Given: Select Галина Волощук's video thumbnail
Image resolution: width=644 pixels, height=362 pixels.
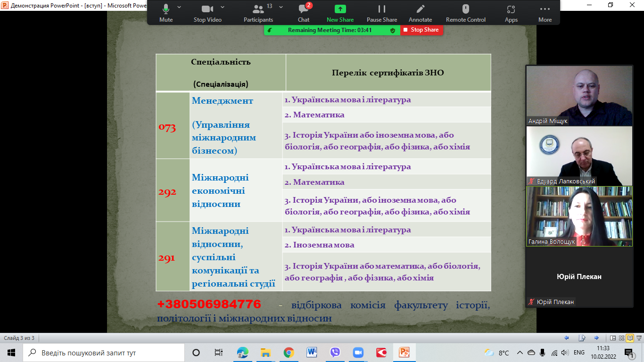Looking at the screenshot, I should coord(579,216).
